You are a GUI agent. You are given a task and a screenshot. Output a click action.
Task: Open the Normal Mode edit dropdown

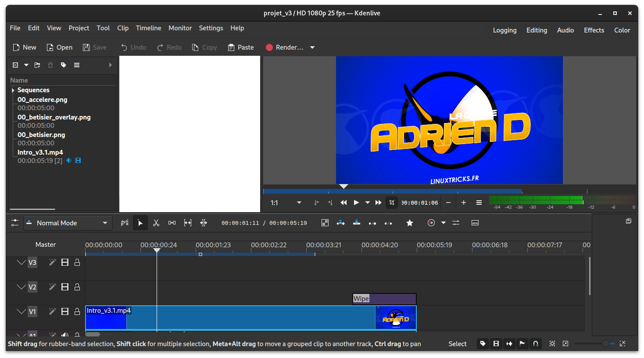[x=68, y=223]
